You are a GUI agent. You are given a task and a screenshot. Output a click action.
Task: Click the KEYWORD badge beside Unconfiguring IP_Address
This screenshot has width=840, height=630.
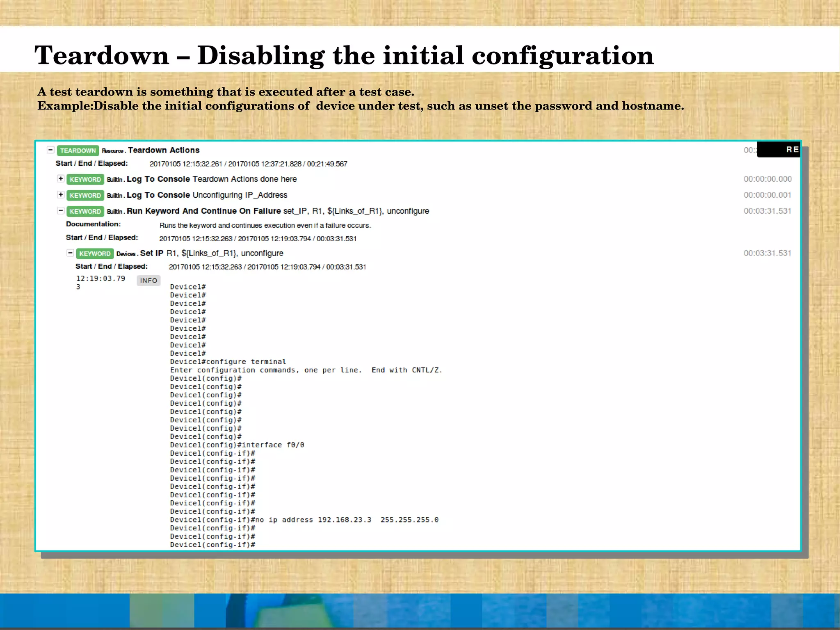click(x=85, y=195)
